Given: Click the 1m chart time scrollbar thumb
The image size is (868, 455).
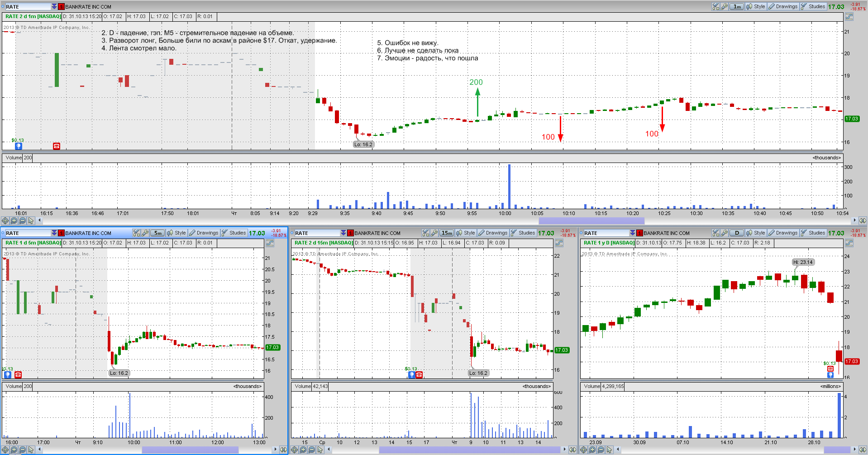Looking at the screenshot, I should (591, 220).
